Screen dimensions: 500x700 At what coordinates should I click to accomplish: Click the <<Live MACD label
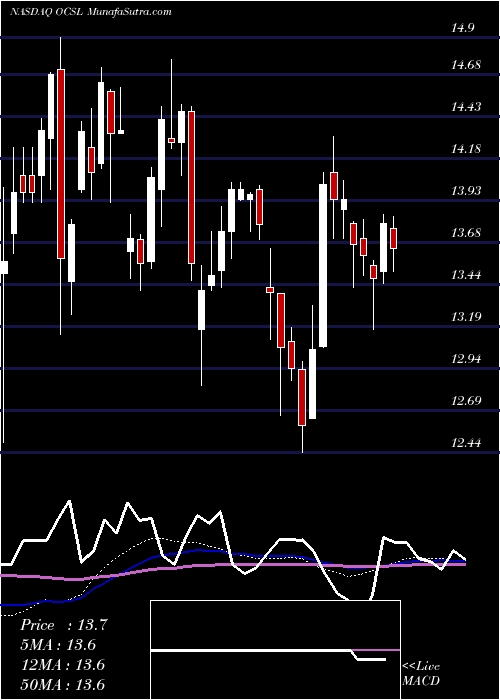click(x=421, y=674)
